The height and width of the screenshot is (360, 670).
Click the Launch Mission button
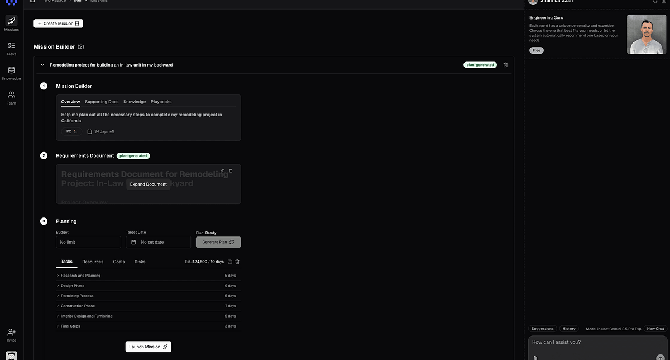(148, 347)
